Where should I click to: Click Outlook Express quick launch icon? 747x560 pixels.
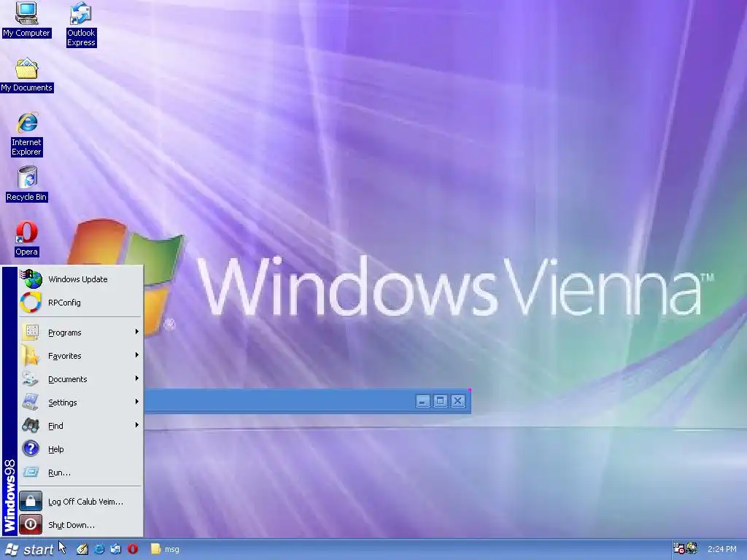click(116, 549)
